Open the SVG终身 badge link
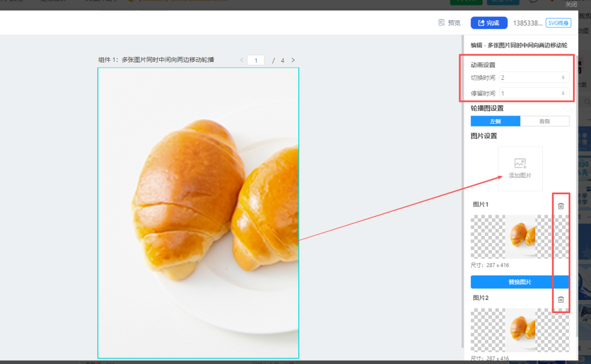Viewport: 591px width, 364px height. pos(558,22)
